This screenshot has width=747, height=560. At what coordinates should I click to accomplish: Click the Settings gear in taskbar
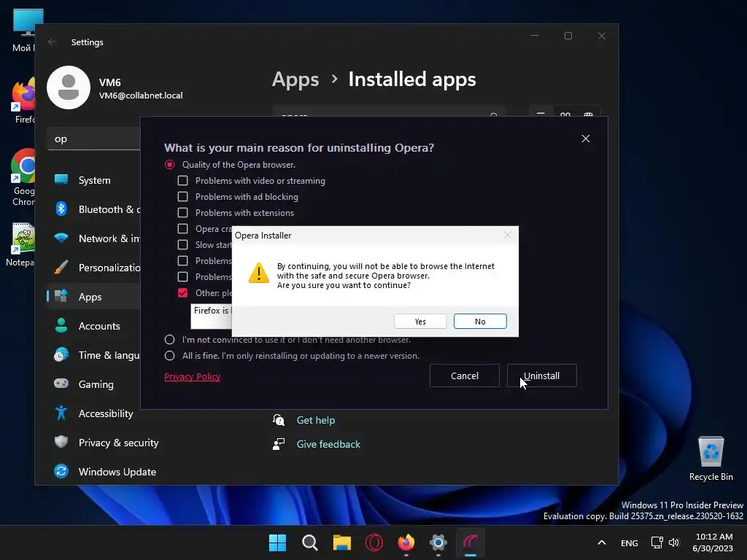pyautogui.click(x=438, y=542)
